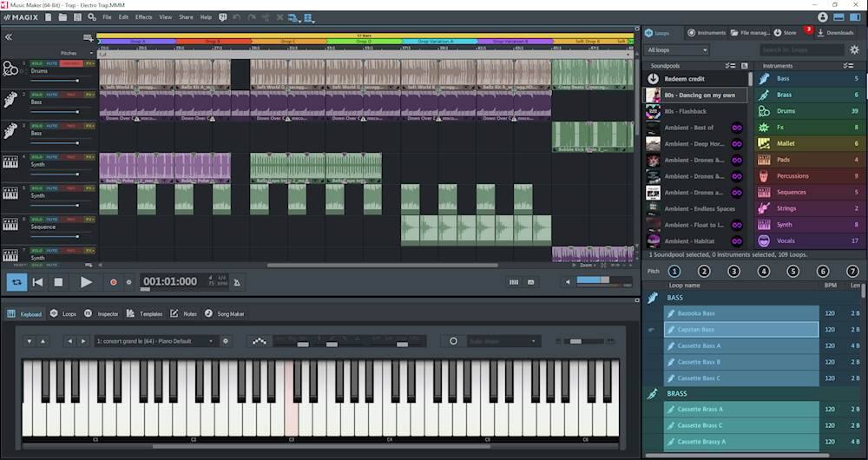
Task: Click the Play button in transport
Action: tap(86, 282)
